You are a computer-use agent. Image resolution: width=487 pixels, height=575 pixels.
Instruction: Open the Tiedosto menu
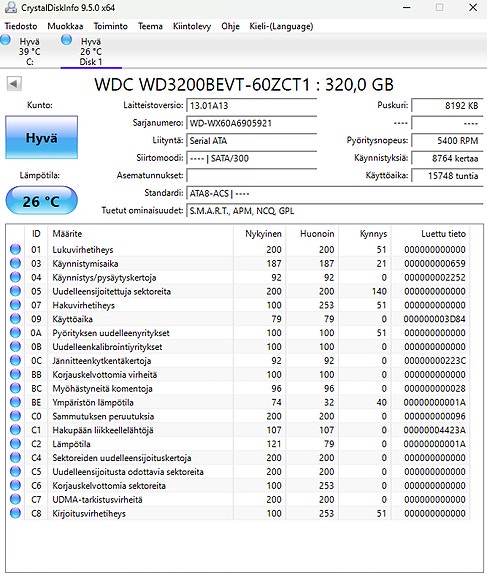coord(21,26)
